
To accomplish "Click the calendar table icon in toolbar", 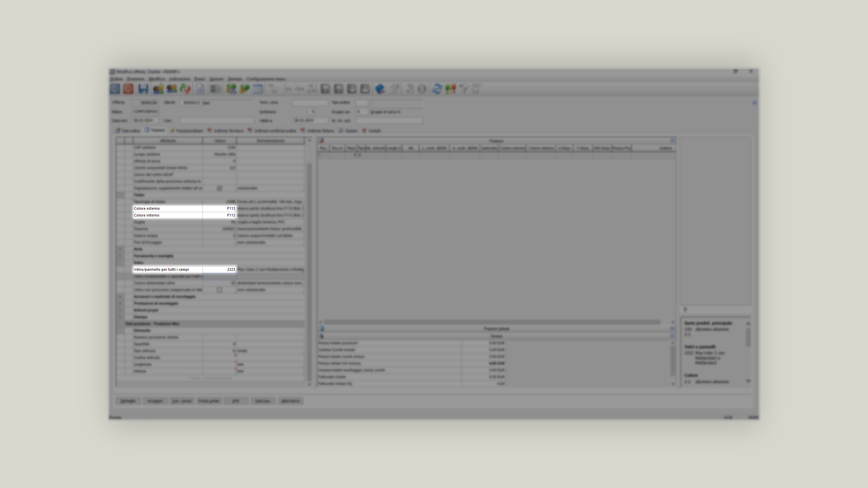I will coord(258,89).
